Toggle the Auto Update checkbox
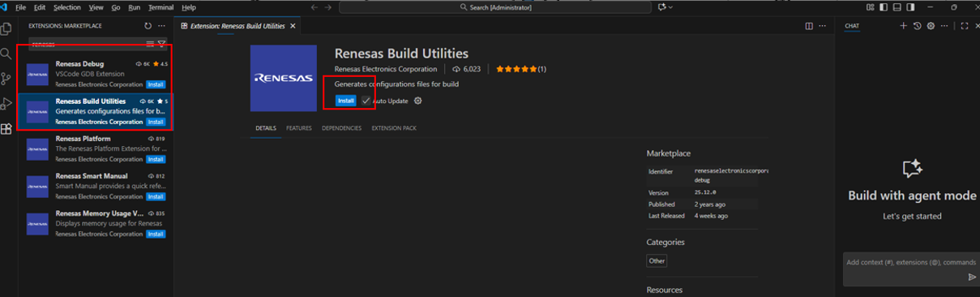980x297 pixels. [366, 101]
